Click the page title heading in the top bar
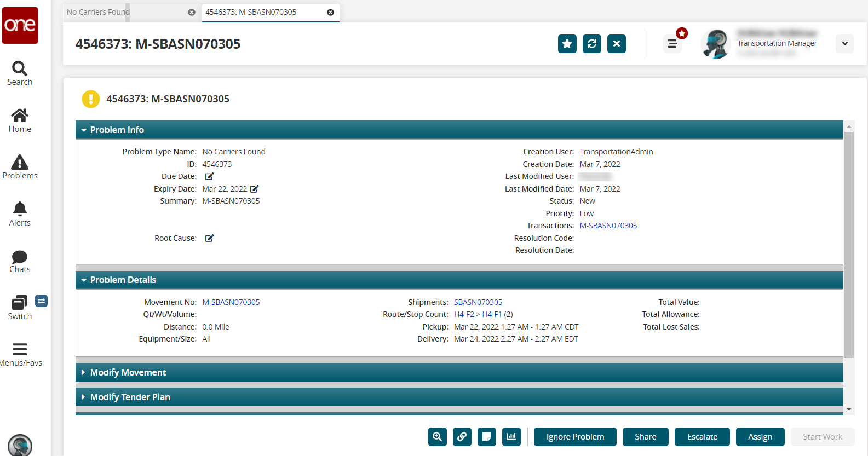The image size is (868, 456). [158, 44]
